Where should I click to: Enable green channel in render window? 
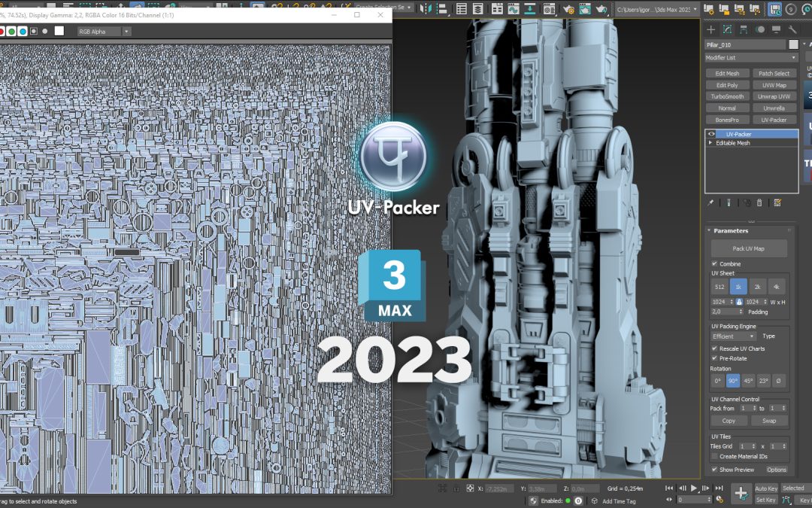[11, 31]
